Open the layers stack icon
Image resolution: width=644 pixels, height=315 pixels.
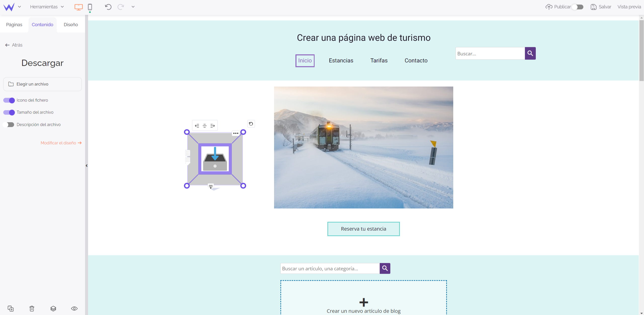point(53,308)
